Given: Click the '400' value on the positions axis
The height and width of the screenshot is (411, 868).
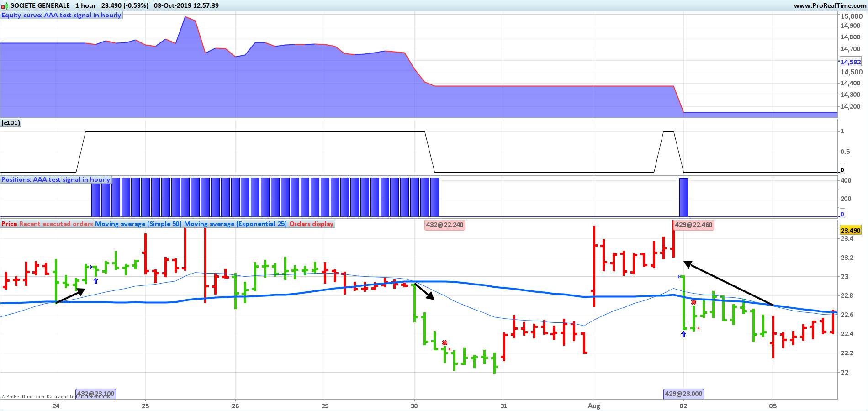Looking at the screenshot, I should click(846, 180).
